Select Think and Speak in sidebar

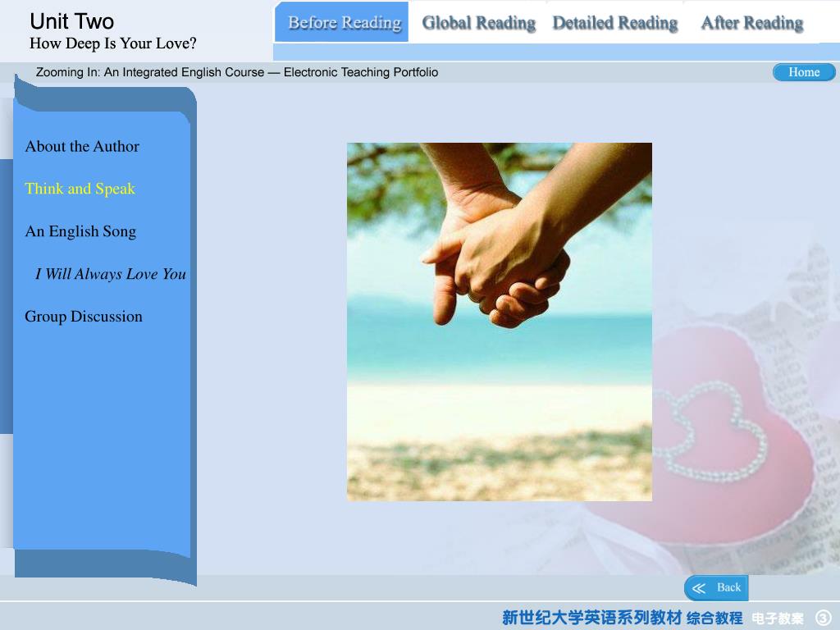pos(80,189)
